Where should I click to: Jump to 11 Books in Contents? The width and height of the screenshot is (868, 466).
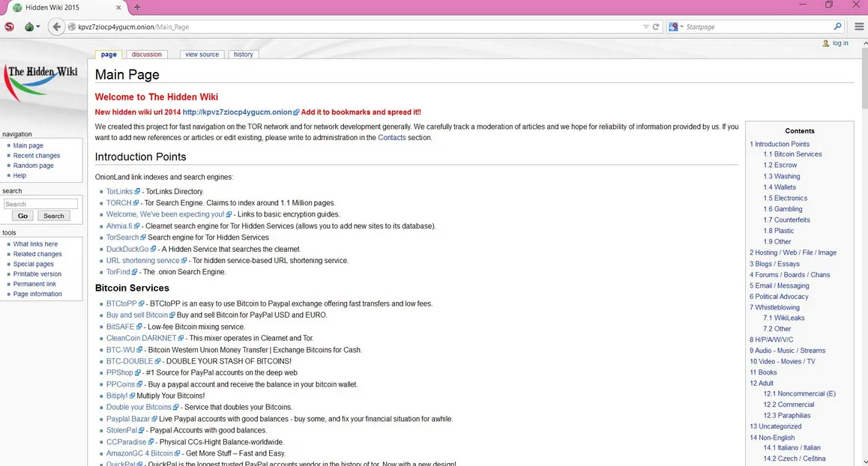[x=763, y=372]
